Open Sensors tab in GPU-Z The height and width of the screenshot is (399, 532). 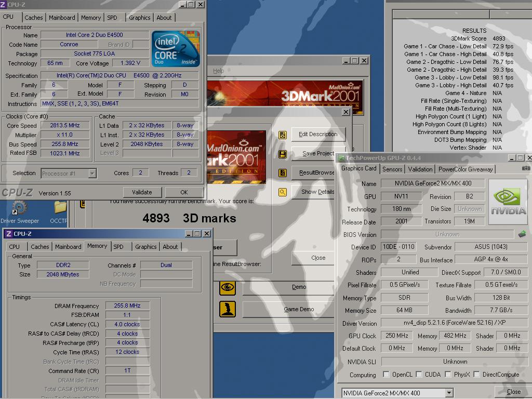point(392,169)
